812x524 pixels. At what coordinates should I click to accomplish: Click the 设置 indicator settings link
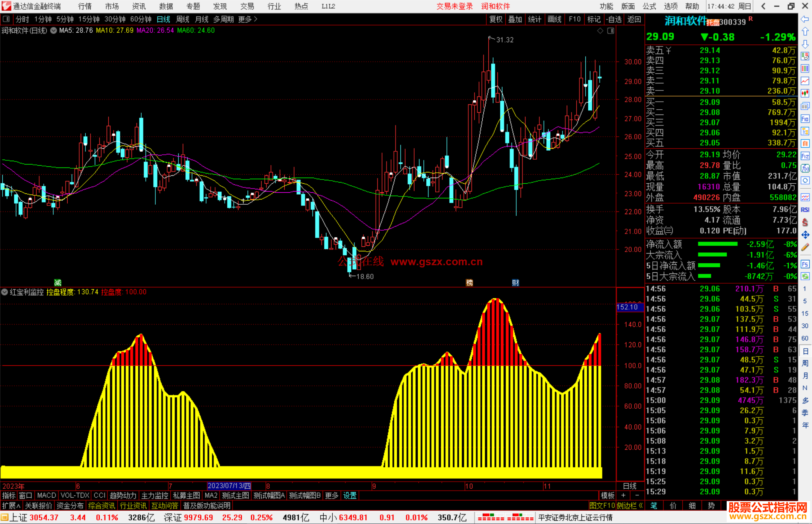coord(350,495)
